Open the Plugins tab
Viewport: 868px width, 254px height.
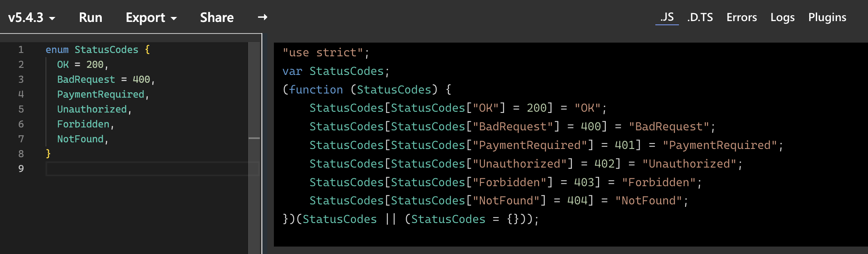(x=827, y=17)
